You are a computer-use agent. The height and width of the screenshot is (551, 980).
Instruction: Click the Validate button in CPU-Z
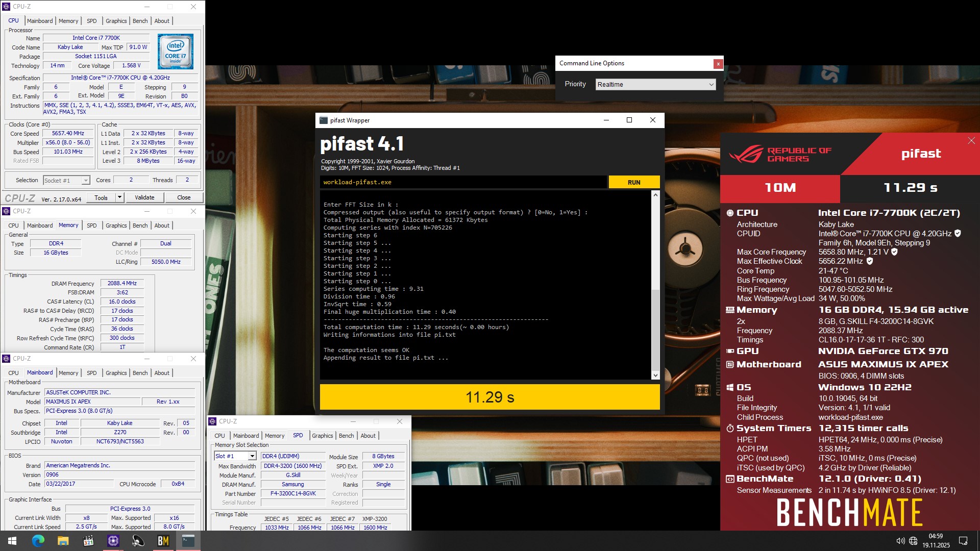point(144,197)
